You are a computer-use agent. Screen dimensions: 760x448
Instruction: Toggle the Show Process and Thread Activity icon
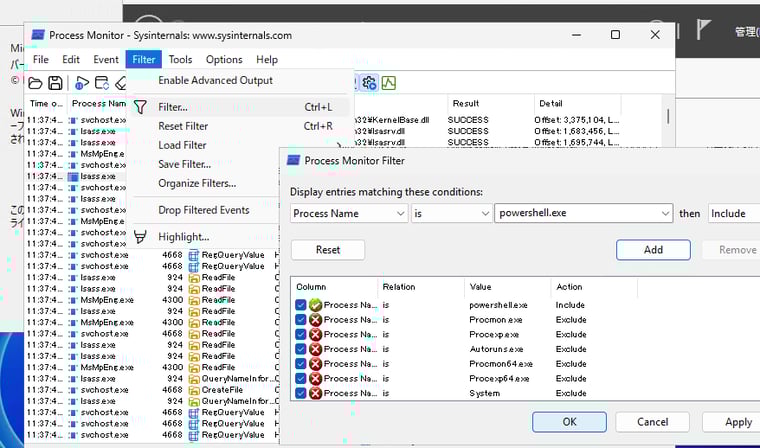pyautogui.click(x=369, y=83)
